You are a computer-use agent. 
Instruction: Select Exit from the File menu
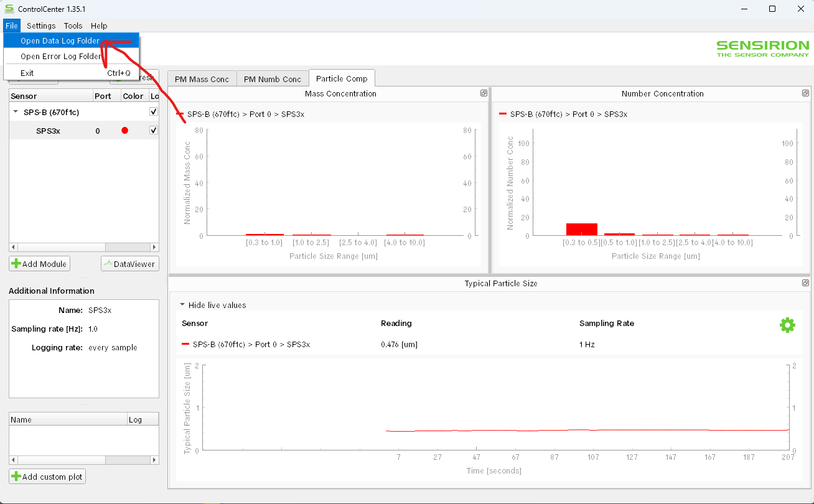(72, 73)
